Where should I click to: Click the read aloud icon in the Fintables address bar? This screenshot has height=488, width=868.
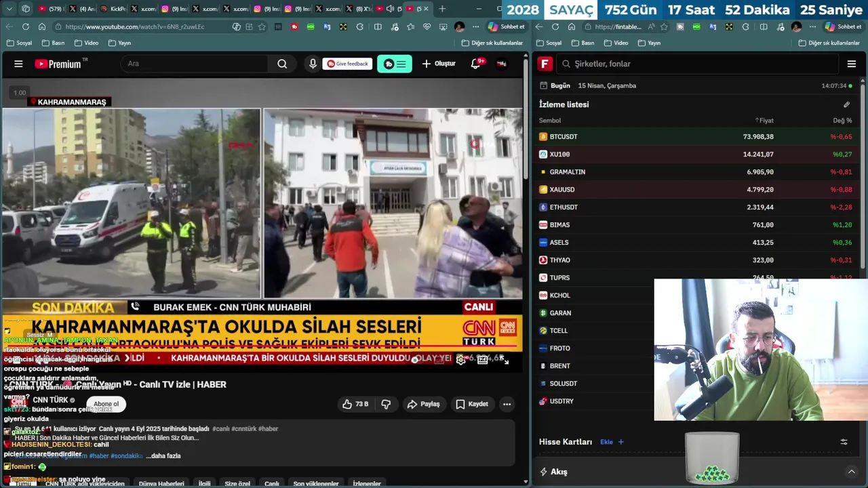click(651, 26)
